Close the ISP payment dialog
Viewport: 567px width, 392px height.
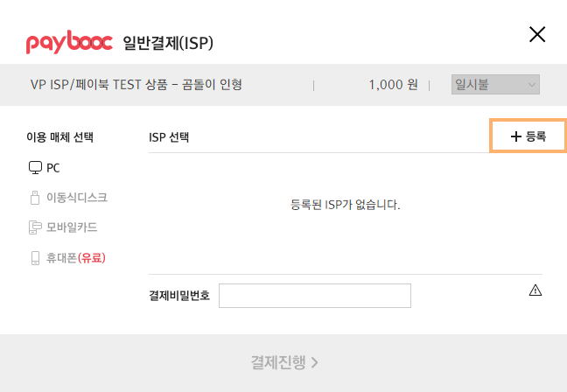(x=537, y=34)
